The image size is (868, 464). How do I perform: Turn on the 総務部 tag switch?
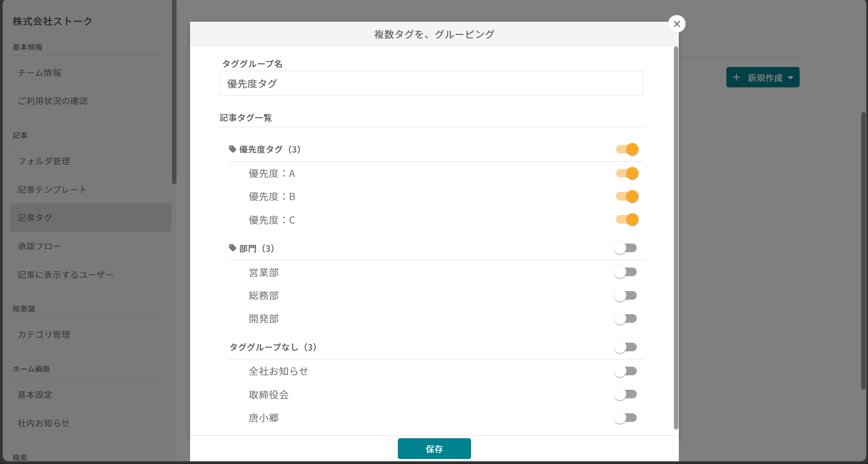625,296
